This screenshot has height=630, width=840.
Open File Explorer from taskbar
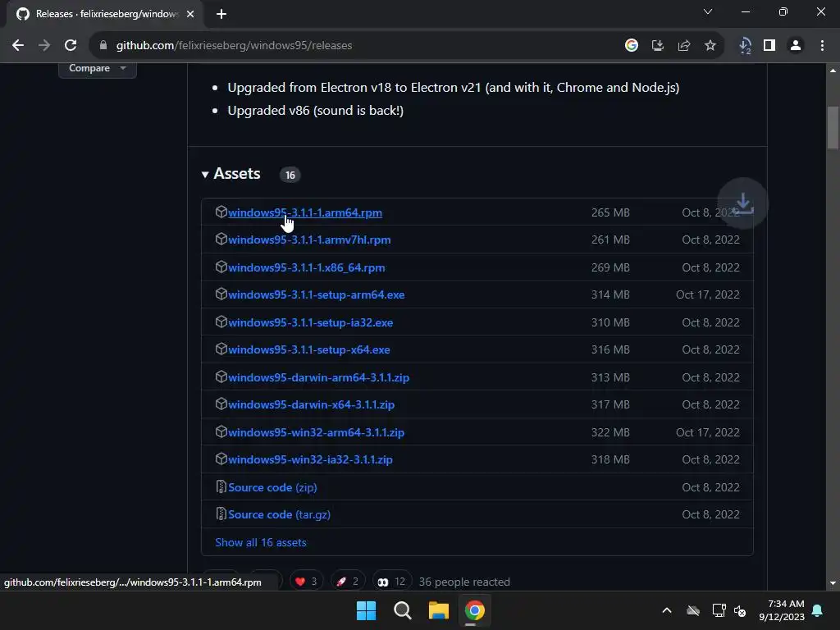coord(438,610)
